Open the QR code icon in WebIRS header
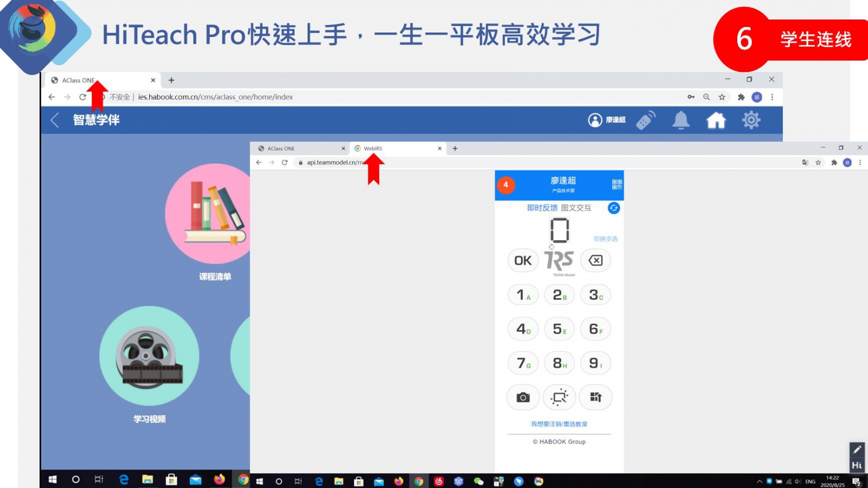The image size is (868, 488). (x=617, y=185)
